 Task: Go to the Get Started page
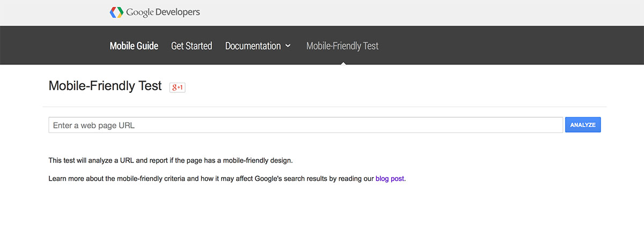[192, 46]
